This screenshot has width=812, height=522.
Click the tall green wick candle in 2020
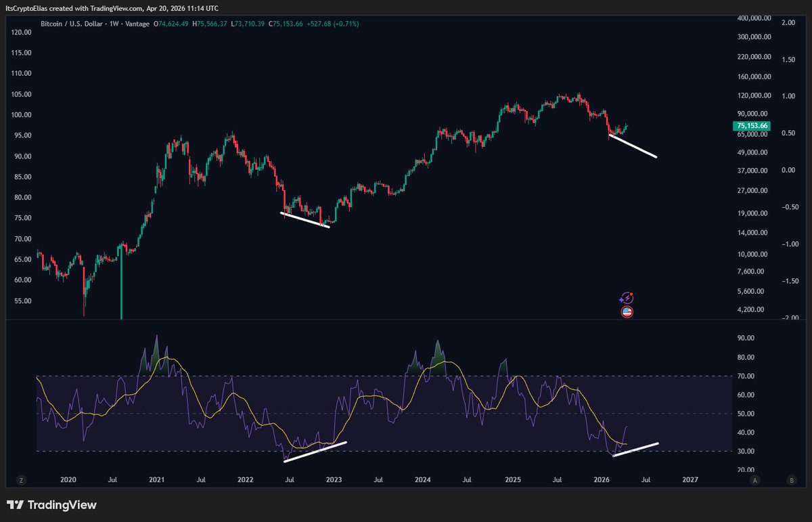pos(122,284)
